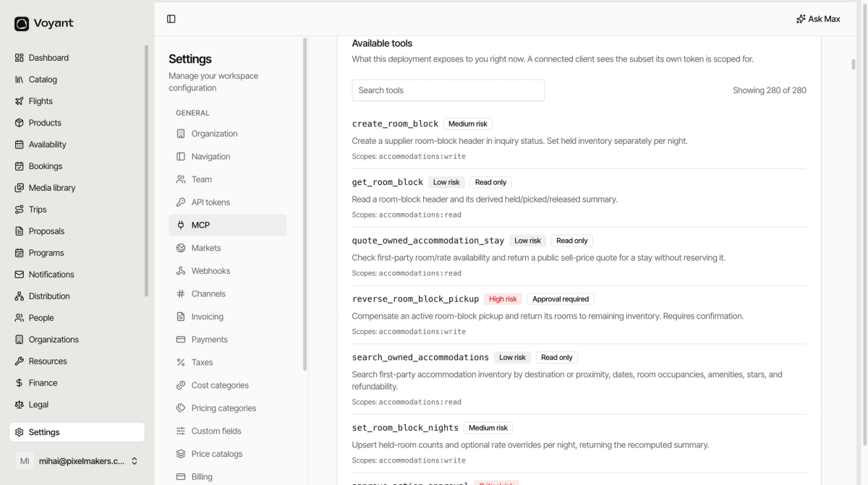
Task: Click the API tokens key icon
Action: pyautogui.click(x=181, y=202)
